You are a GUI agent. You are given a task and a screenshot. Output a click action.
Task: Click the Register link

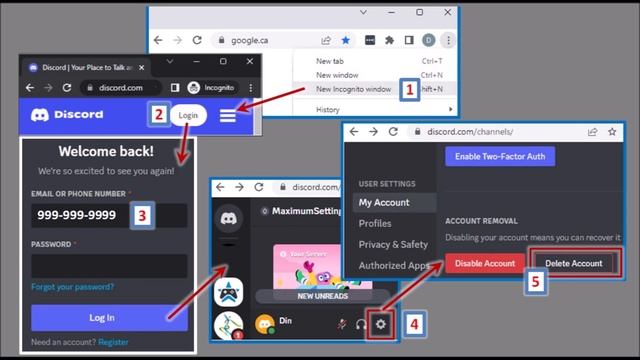(113, 342)
